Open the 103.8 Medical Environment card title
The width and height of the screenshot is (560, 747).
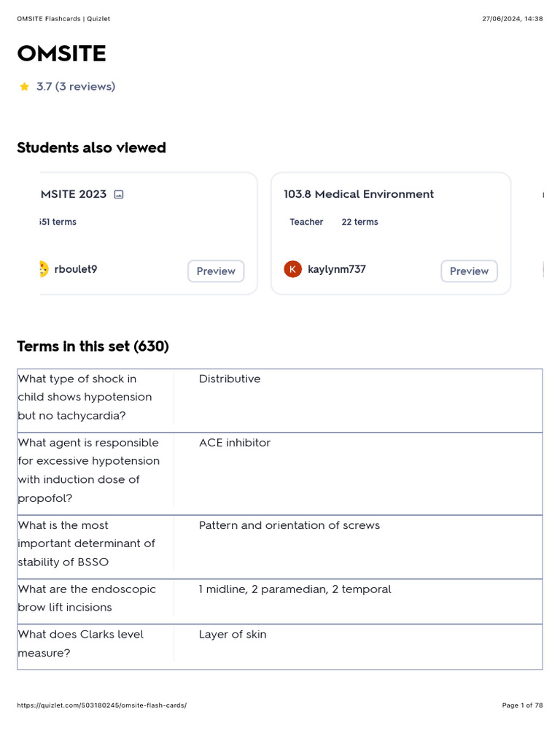(x=359, y=194)
